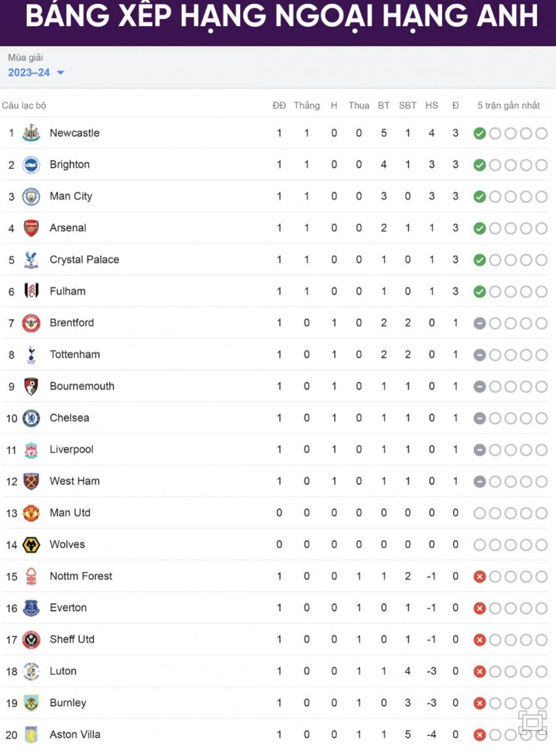Click the Tottenham club crest icon
This screenshot has height=756, width=556.
click(31, 355)
